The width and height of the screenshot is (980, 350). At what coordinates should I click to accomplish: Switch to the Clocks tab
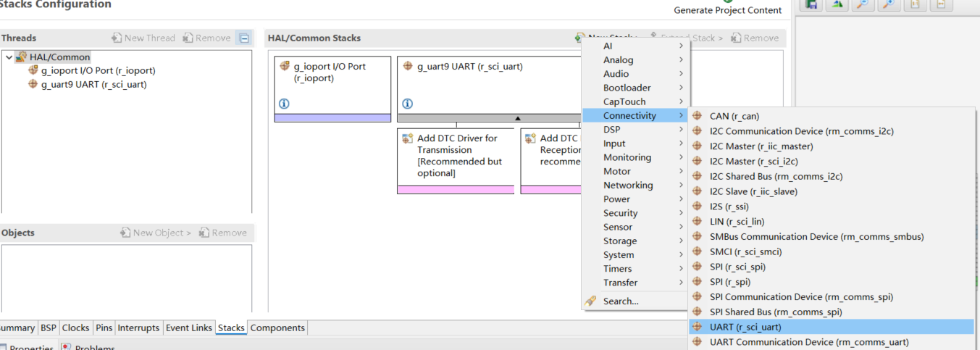75,328
